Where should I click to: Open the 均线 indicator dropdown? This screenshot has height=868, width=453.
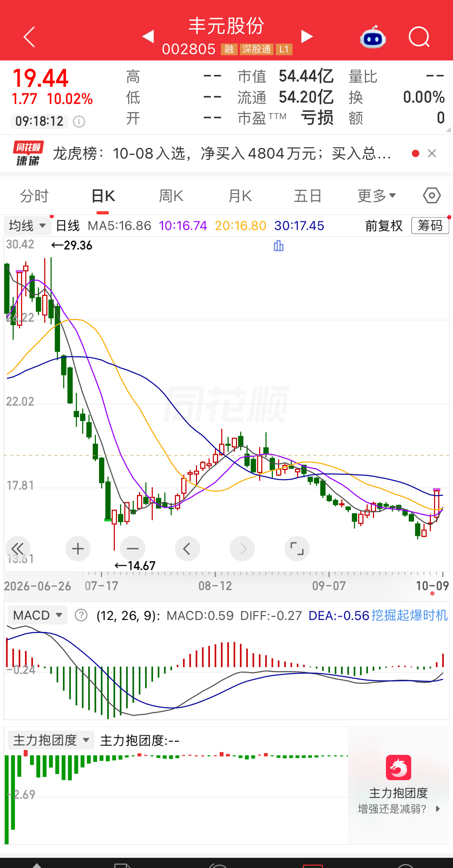pyautogui.click(x=27, y=226)
